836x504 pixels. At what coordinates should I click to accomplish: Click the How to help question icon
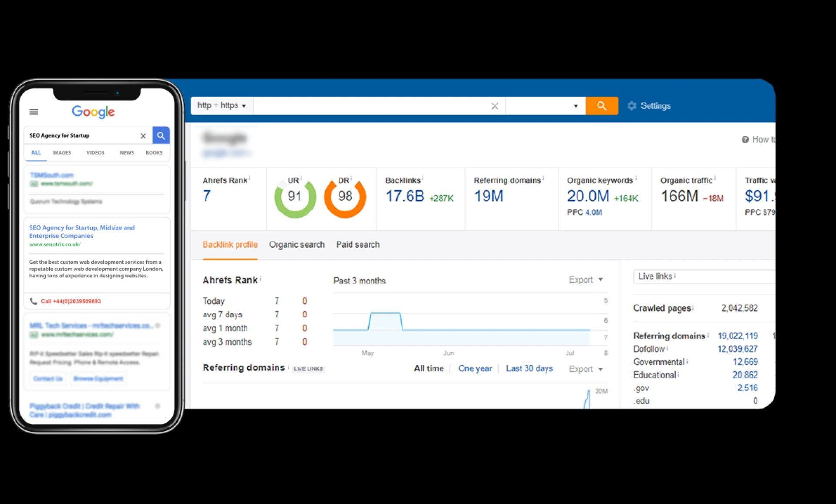pyautogui.click(x=745, y=140)
